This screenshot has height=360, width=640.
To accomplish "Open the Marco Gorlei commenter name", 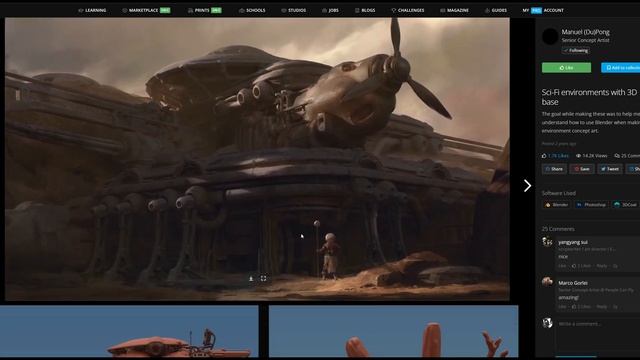I will tap(573, 283).
